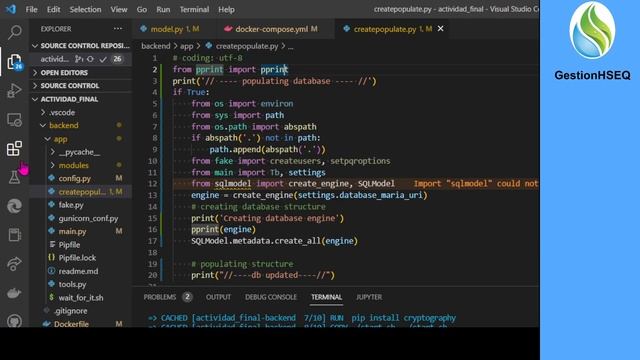This screenshot has width=640, height=360.
Task: Open the GitHub view icon
Action: coord(15,321)
